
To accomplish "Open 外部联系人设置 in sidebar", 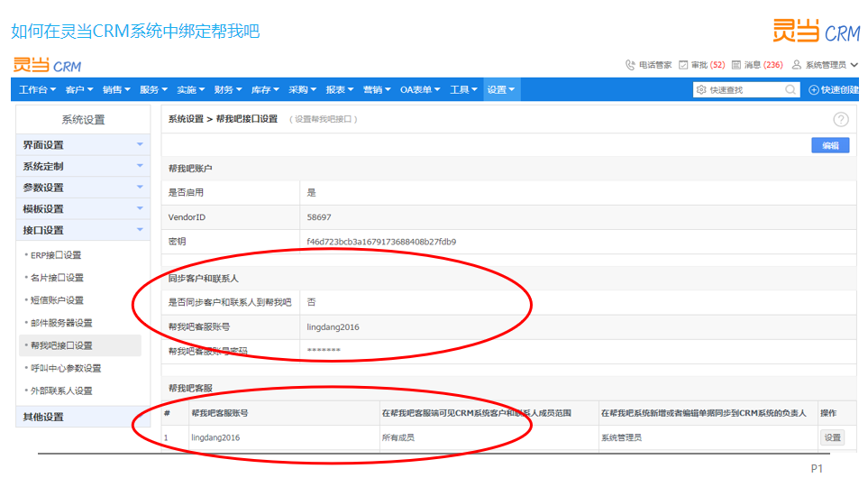I will click(61, 391).
